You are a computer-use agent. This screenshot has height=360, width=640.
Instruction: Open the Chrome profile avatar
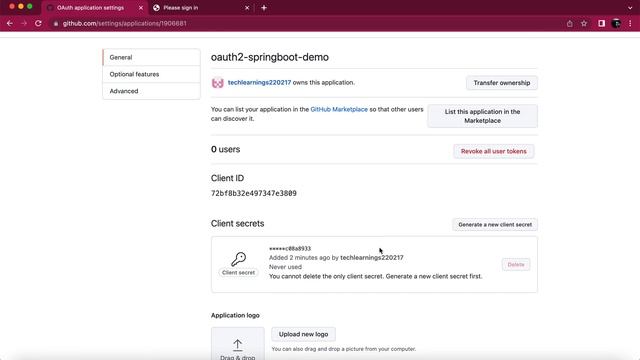(x=616, y=24)
